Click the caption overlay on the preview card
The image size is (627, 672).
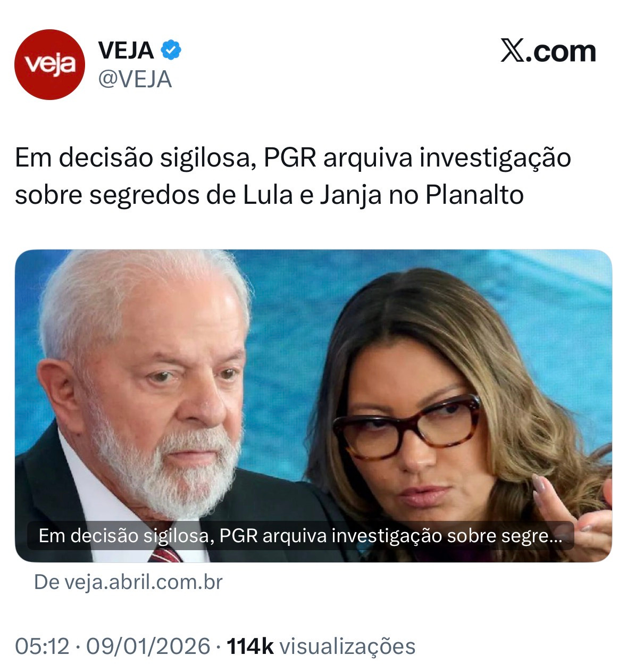pyautogui.click(x=300, y=535)
